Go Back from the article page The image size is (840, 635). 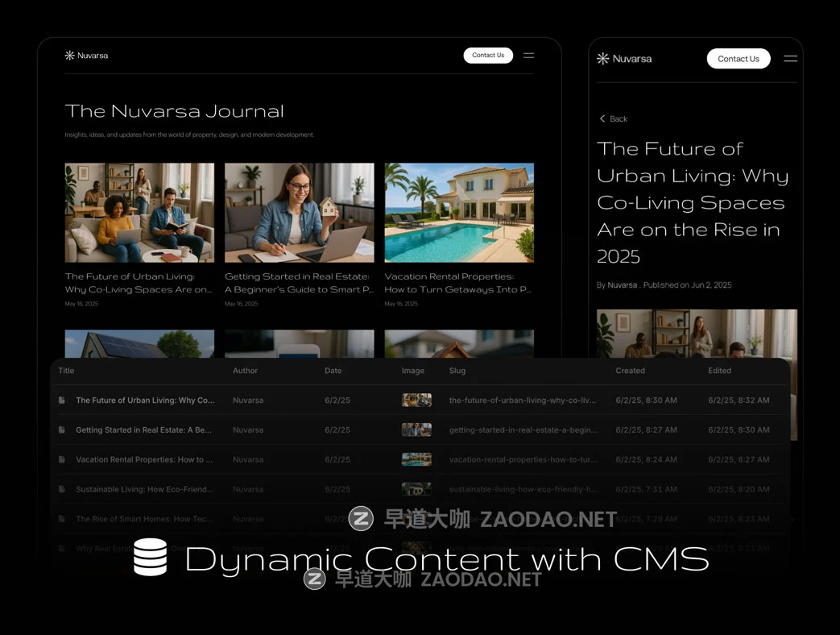click(614, 118)
